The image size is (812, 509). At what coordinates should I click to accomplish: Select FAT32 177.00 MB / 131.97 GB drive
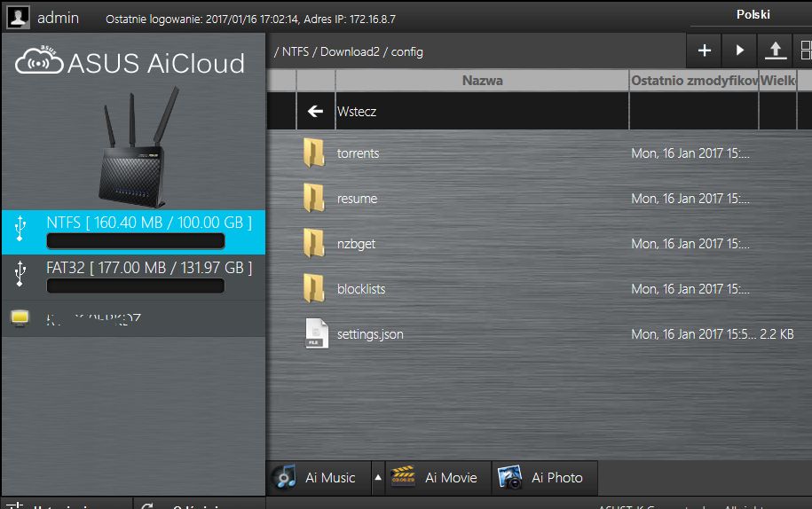pyautogui.click(x=134, y=277)
